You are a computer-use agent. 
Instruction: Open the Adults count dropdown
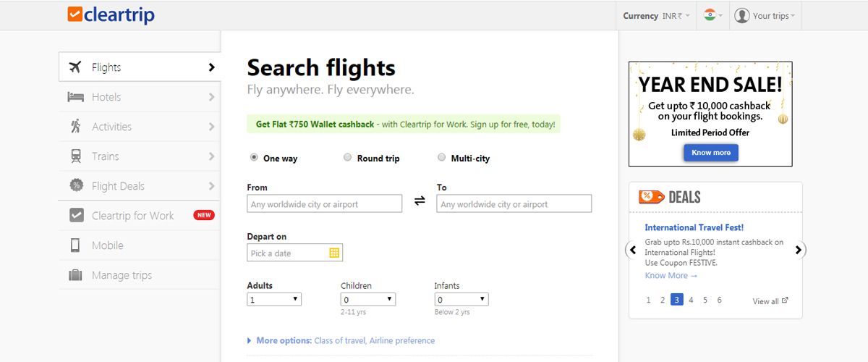coord(274,299)
